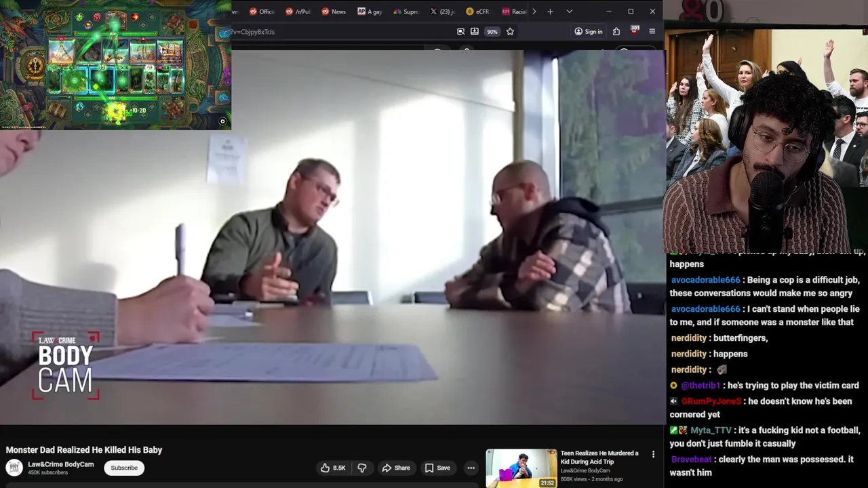Open a new browser tab
Image resolution: width=868 pixels, height=488 pixels.
tap(550, 12)
